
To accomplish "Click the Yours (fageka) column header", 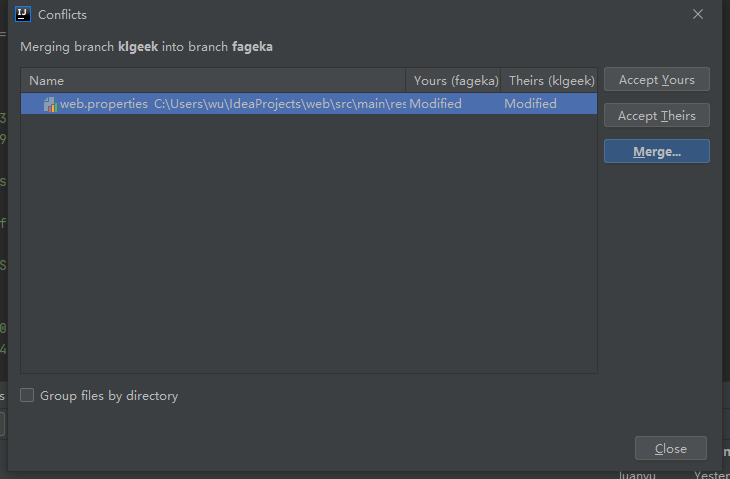I will coord(456,81).
